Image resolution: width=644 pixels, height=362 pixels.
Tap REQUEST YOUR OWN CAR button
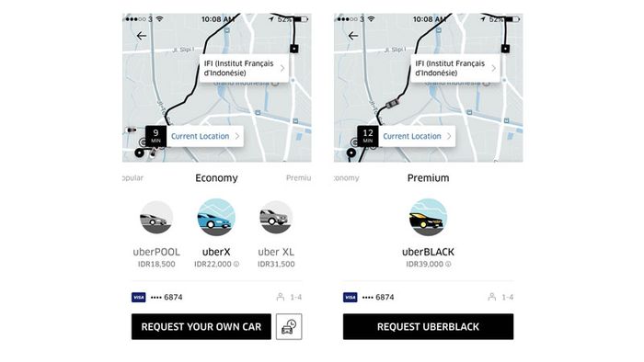pos(201,327)
